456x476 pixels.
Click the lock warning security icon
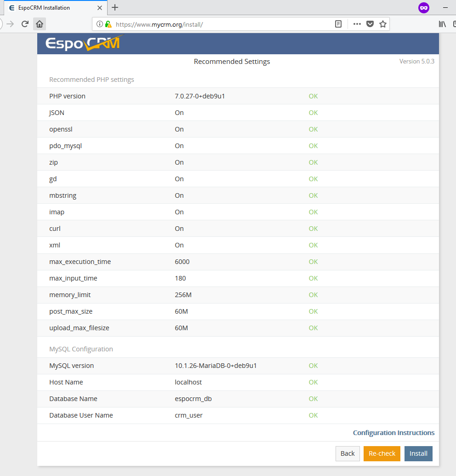(108, 24)
